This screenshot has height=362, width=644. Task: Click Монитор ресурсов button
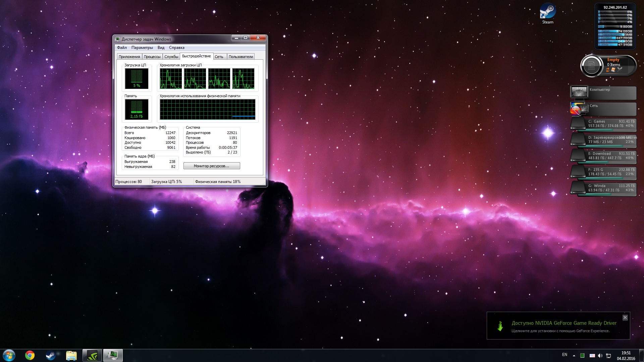pos(212,166)
